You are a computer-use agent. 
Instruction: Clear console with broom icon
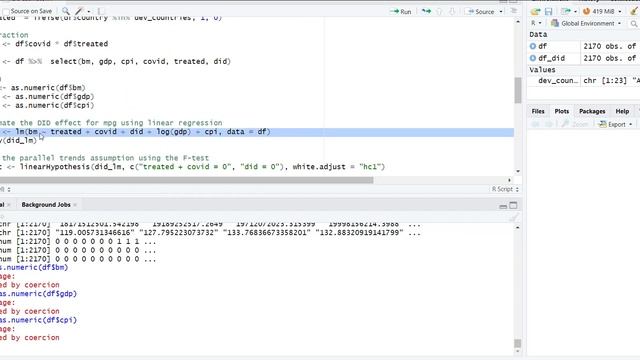tap(513, 218)
